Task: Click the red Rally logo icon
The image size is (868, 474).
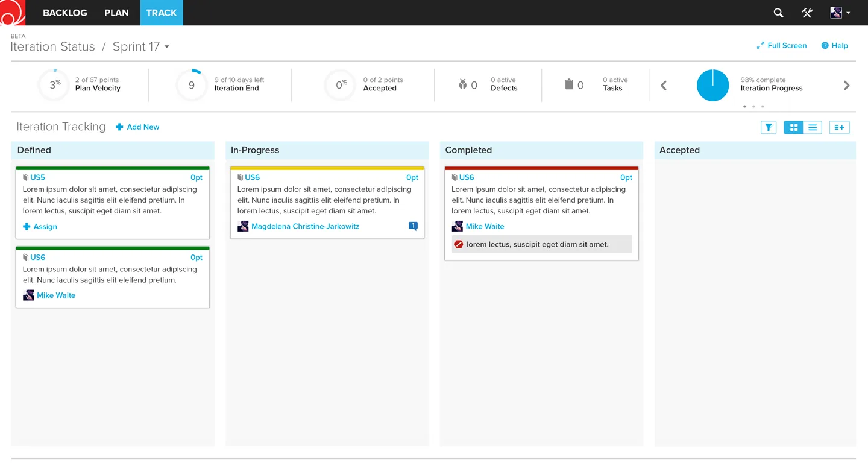Action: (x=13, y=13)
